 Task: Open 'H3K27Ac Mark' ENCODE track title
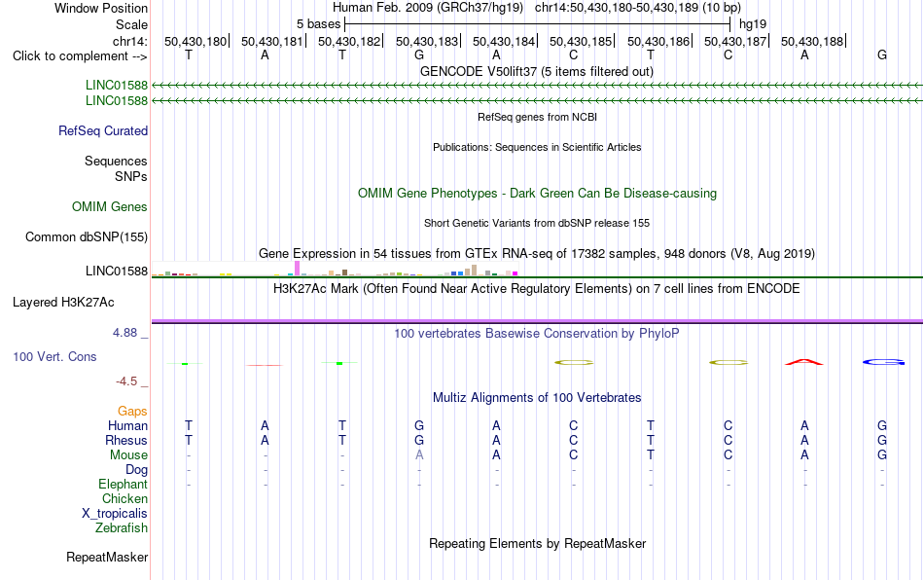pyautogui.click(x=537, y=288)
